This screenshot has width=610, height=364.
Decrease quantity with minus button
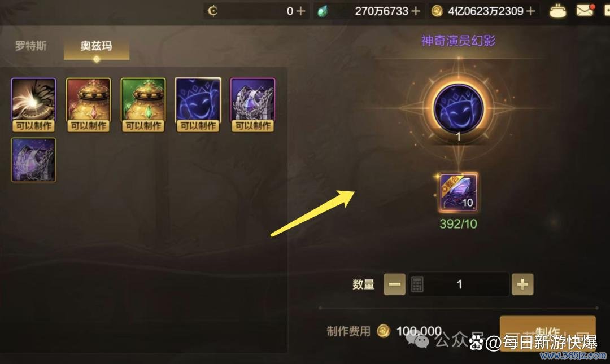tap(394, 284)
